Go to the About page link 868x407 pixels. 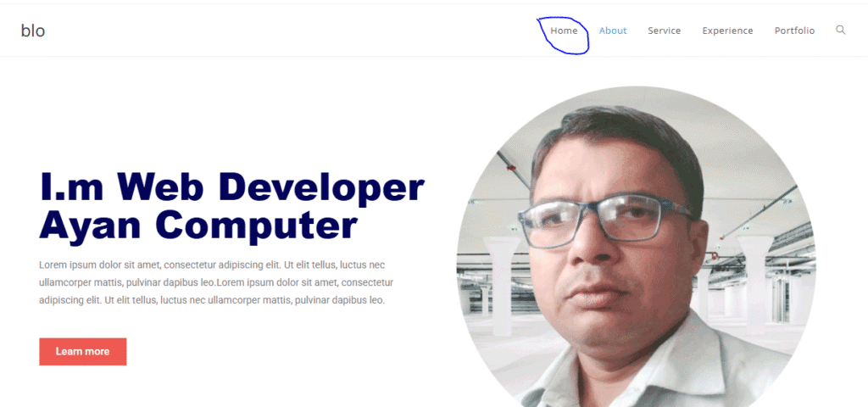613,31
